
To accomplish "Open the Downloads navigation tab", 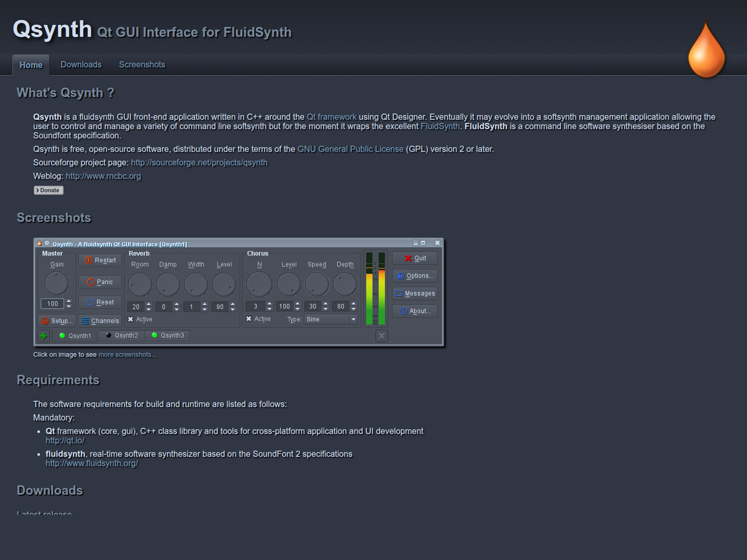I will pos(81,65).
